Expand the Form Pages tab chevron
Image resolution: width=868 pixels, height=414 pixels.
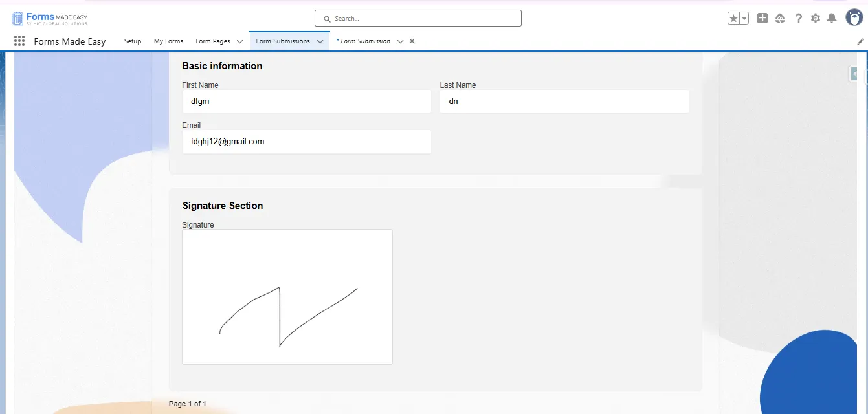(x=239, y=41)
